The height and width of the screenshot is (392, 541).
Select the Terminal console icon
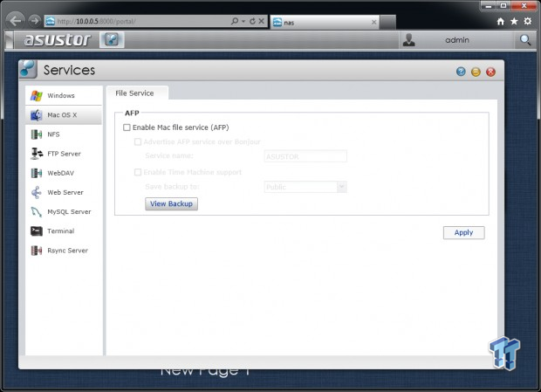tap(37, 230)
